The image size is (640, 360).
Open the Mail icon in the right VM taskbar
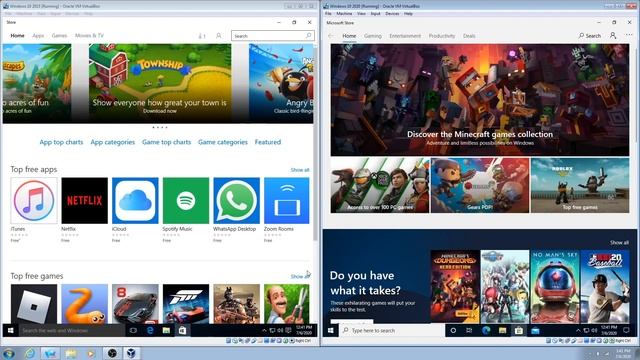[x=535, y=330]
